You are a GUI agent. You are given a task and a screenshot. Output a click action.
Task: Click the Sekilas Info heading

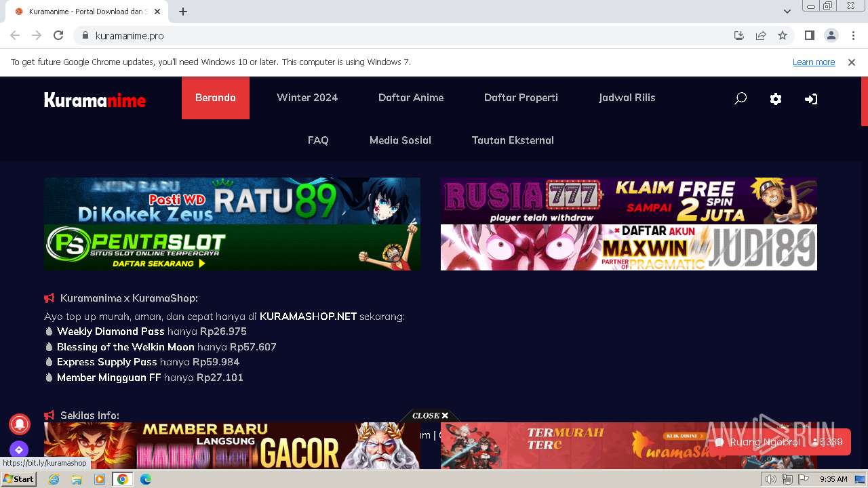coord(90,415)
